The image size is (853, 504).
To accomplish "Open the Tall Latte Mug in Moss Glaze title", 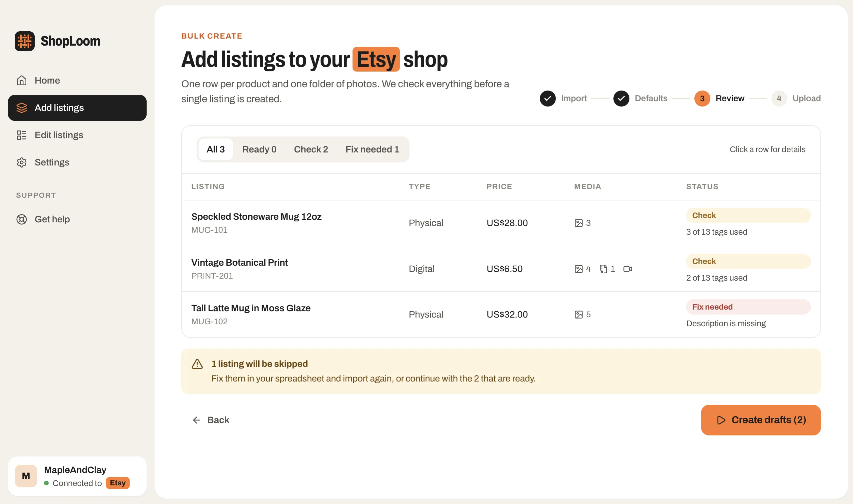I will point(251,308).
